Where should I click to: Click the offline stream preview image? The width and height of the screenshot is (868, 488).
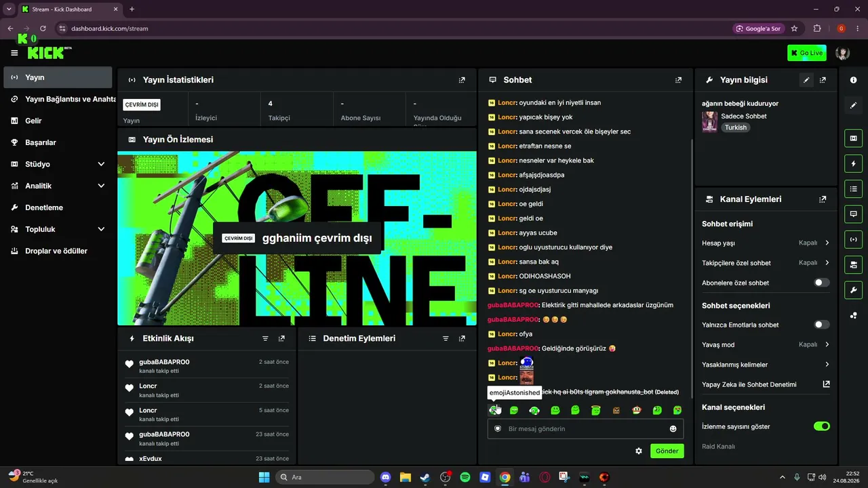pos(297,238)
